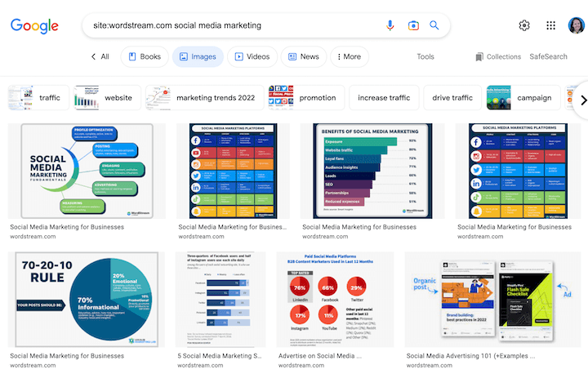Screen dimensions: 588x374
Task: Go back to the All results tab
Action: pyautogui.click(x=100, y=56)
